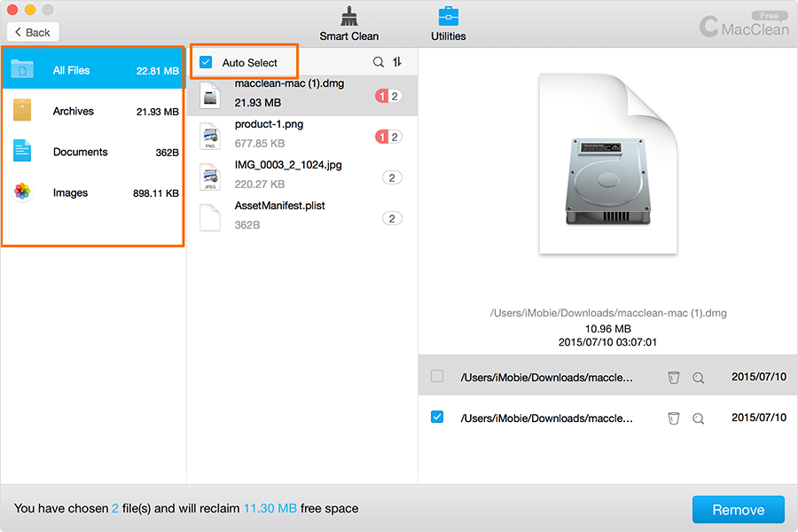This screenshot has height=532, width=798.
Task: Click the Remove button
Action: point(738,510)
